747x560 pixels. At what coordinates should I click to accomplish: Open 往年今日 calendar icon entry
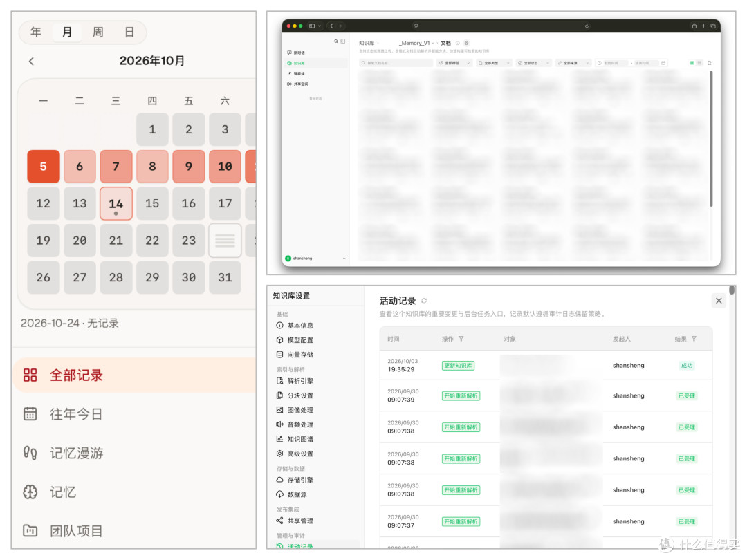coord(30,414)
